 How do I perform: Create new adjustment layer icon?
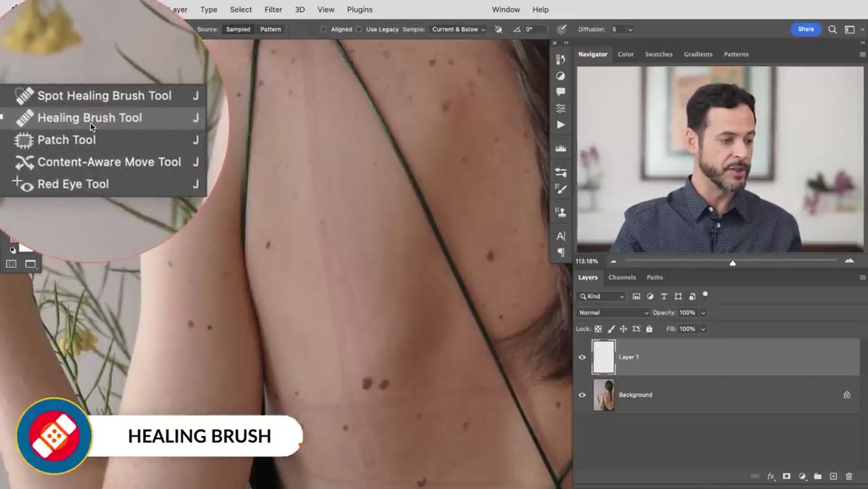pyautogui.click(x=802, y=477)
